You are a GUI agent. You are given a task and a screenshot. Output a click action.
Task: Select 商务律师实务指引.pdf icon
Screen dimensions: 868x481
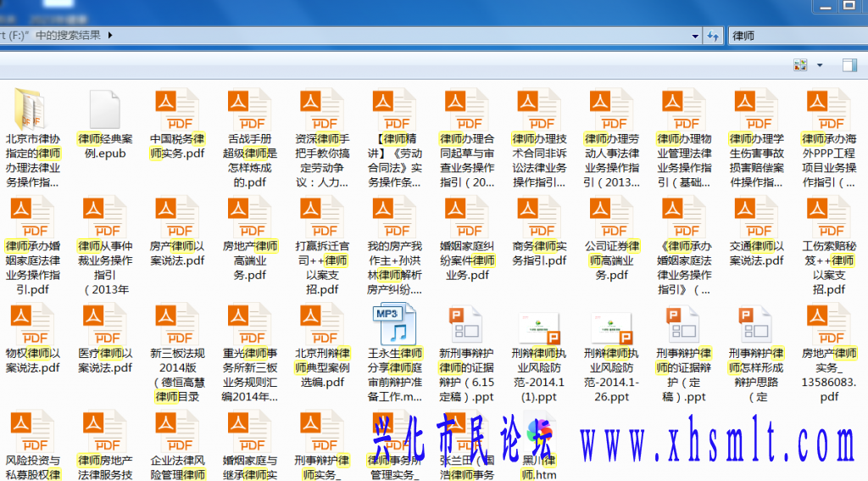pyautogui.click(x=538, y=216)
